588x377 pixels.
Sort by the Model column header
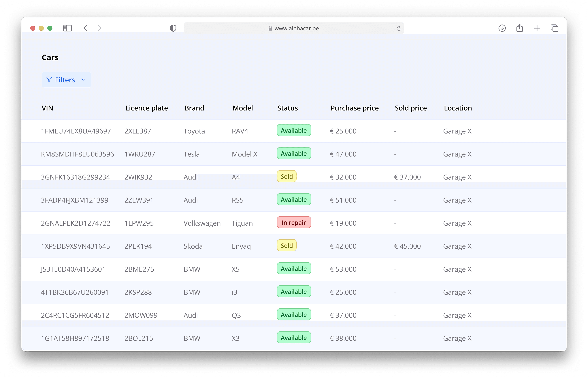click(x=243, y=108)
